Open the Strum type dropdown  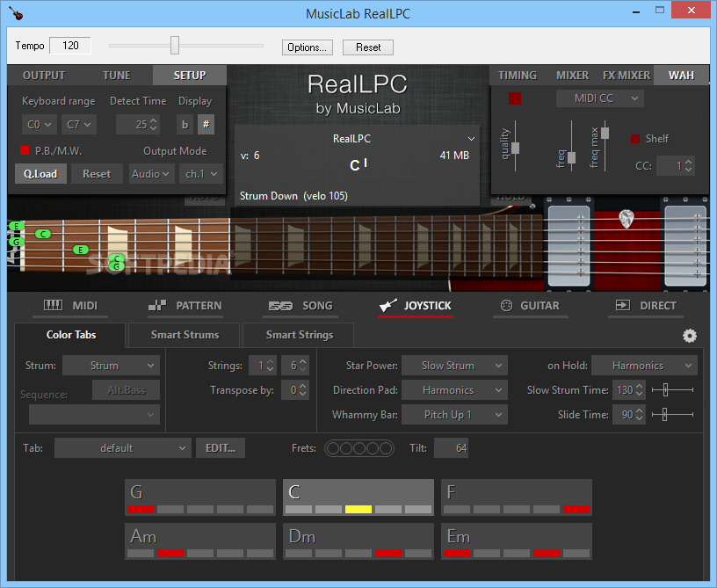tap(111, 366)
